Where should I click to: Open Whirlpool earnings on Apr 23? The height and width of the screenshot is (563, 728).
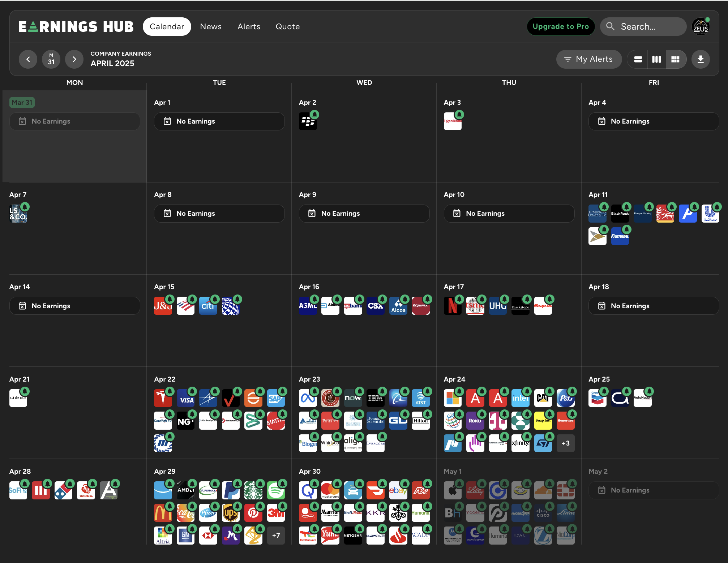pyautogui.click(x=330, y=443)
